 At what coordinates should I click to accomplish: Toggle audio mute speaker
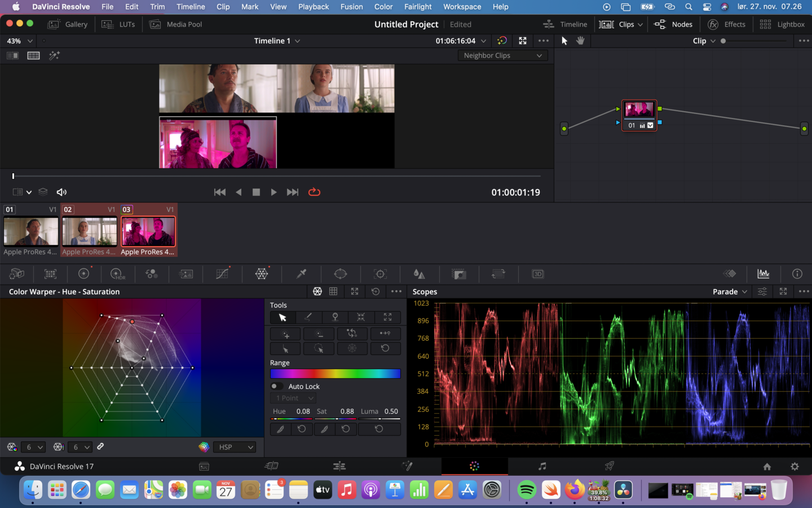(62, 192)
